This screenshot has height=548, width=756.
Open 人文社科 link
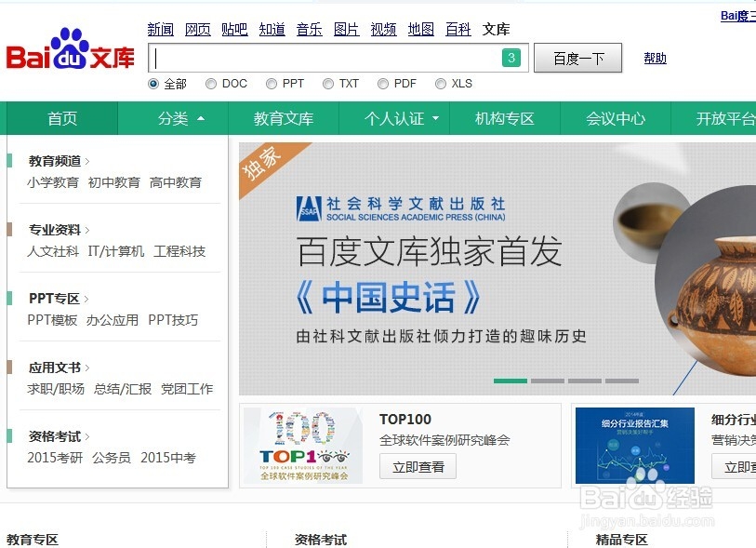tap(53, 251)
